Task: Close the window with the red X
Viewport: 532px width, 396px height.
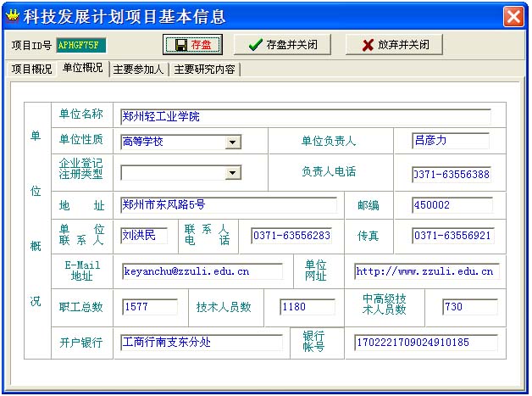Action: tap(513, 16)
